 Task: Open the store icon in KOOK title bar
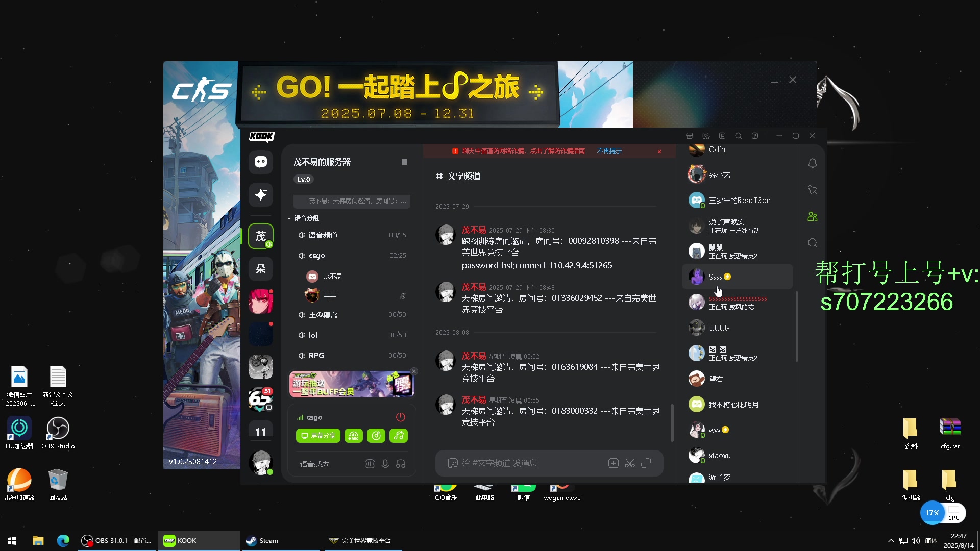(690, 136)
